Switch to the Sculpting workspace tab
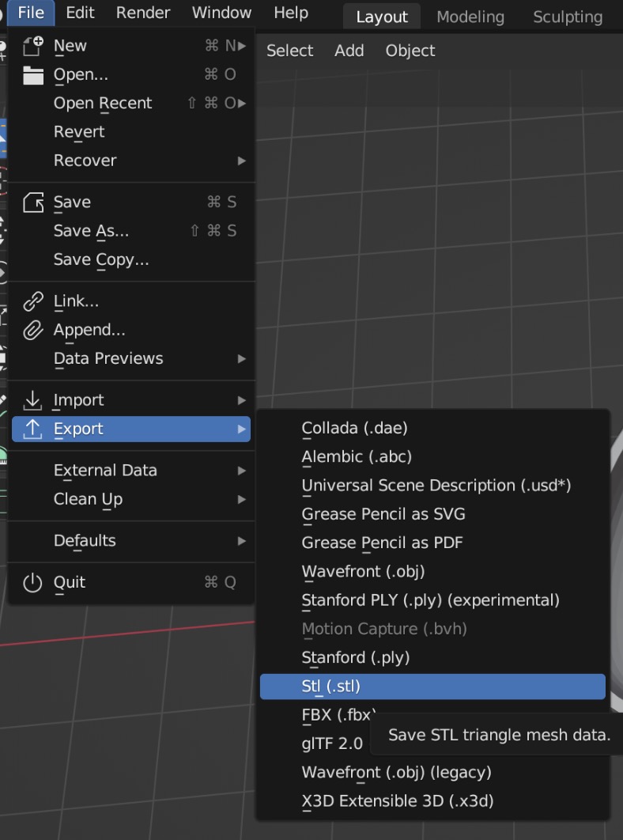 pyautogui.click(x=568, y=17)
